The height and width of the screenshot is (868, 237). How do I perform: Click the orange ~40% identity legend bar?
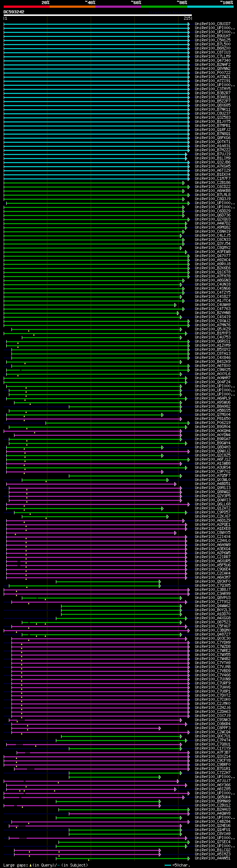73,7
